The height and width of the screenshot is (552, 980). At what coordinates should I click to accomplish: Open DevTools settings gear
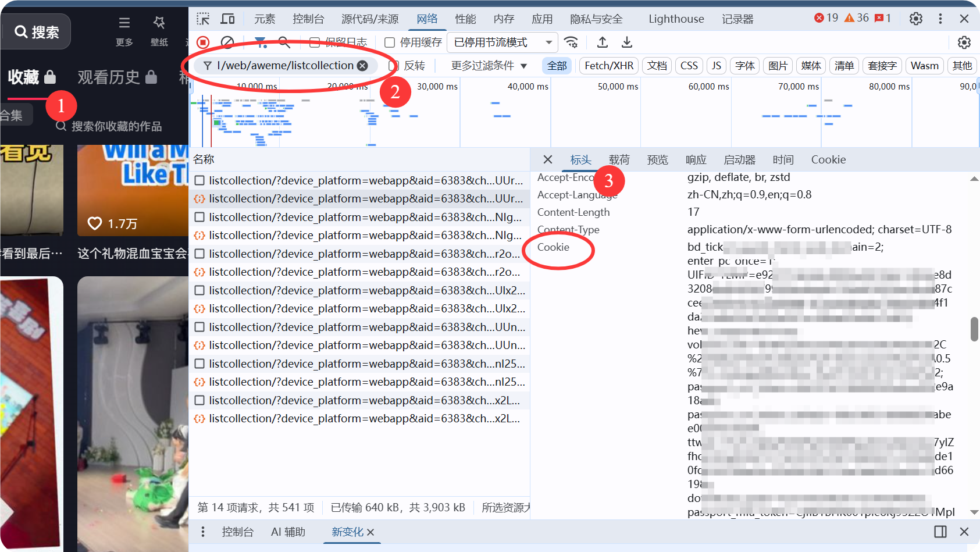915,19
